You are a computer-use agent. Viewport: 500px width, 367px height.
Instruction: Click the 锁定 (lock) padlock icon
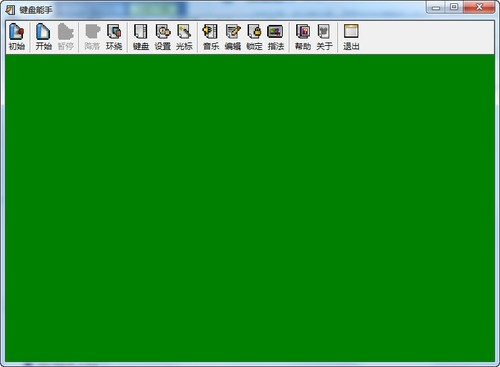pyautogui.click(x=254, y=37)
